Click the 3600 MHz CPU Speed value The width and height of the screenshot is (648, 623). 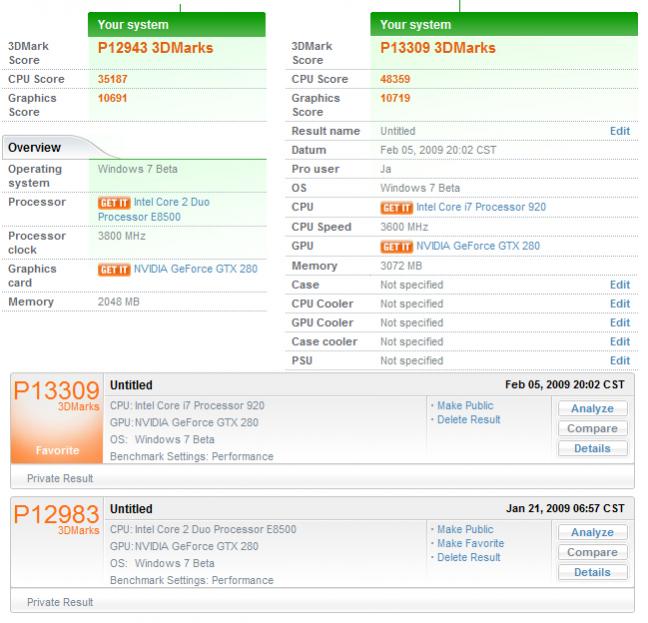tap(404, 227)
